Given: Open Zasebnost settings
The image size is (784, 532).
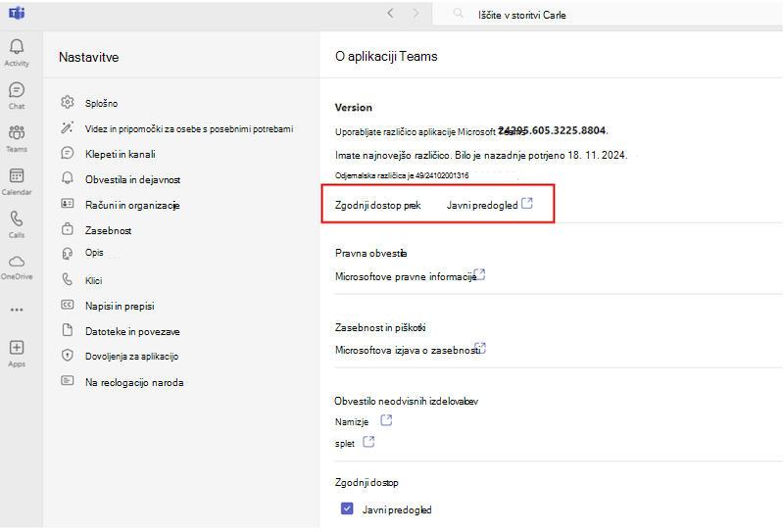Looking at the screenshot, I should (x=109, y=230).
